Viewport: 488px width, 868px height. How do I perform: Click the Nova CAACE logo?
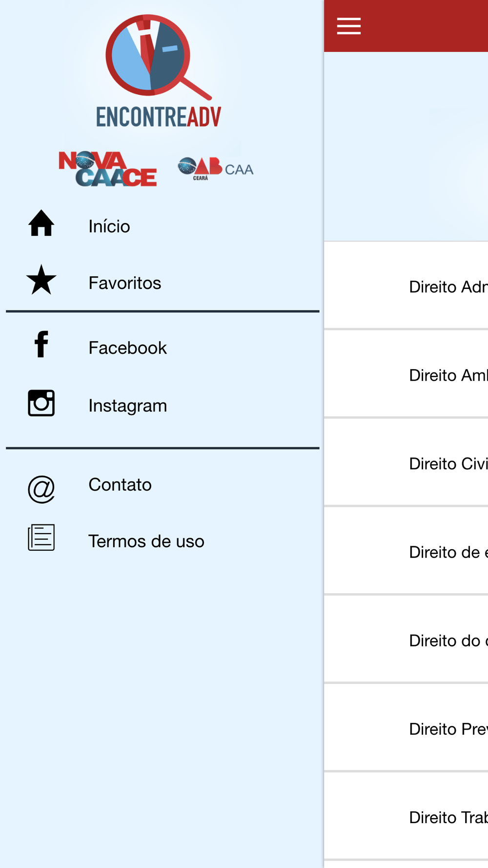(108, 169)
